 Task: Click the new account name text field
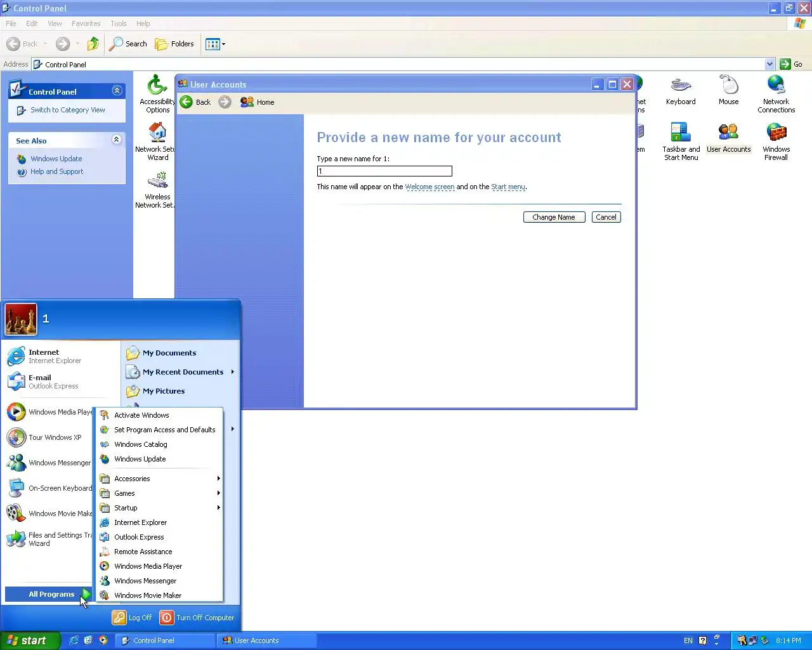(x=384, y=171)
